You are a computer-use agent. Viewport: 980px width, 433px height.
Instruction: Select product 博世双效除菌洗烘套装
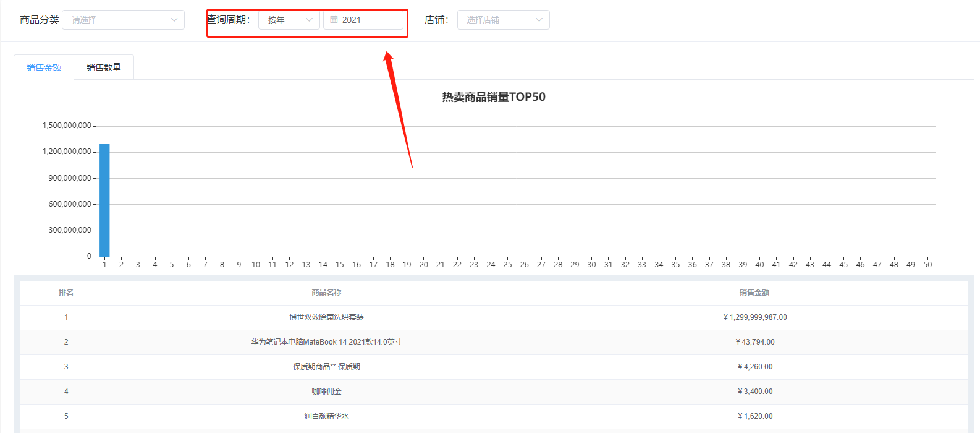coord(326,317)
